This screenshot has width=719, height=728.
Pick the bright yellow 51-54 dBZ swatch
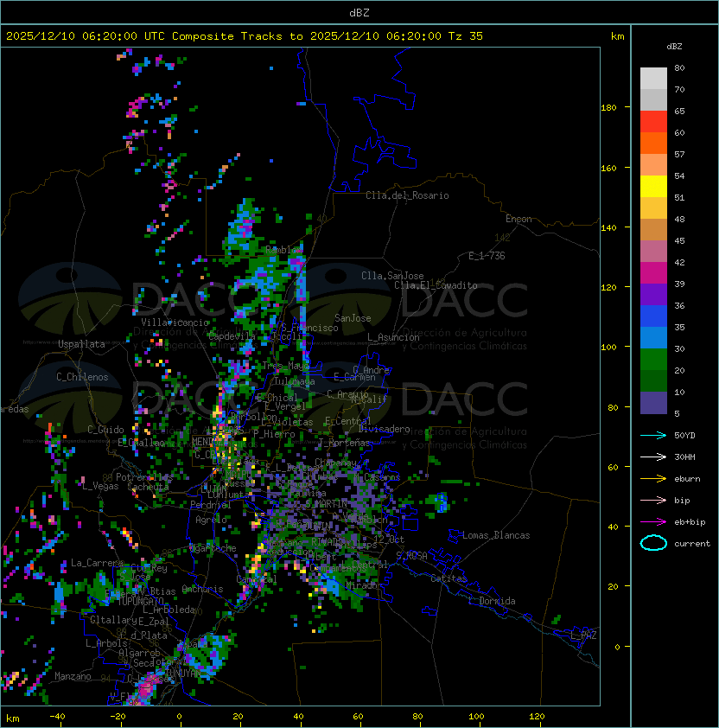653,186
